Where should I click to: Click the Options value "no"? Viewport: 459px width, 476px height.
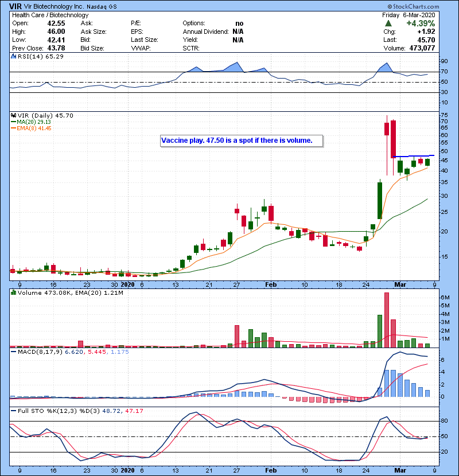[x=239, y=24]
